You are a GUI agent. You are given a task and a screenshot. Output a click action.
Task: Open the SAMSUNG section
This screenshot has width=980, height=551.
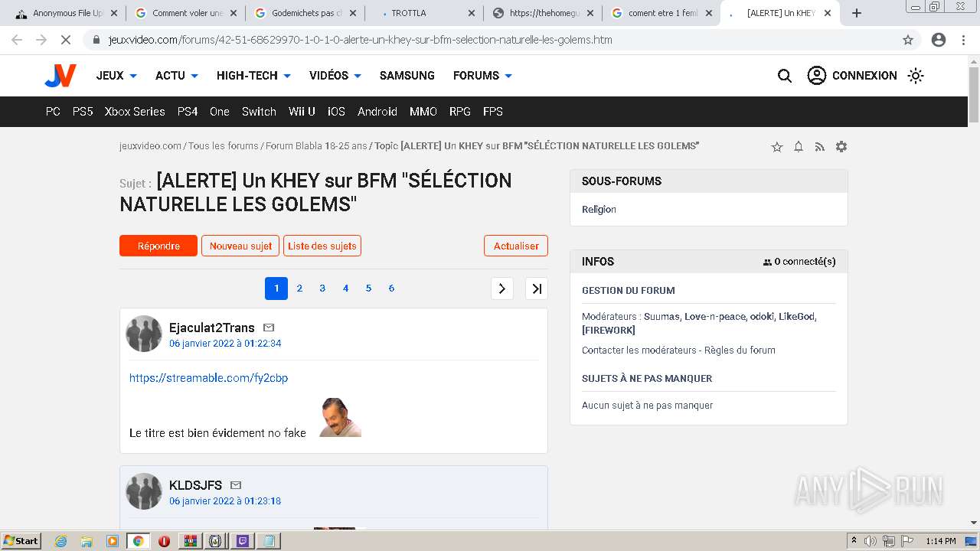click(x=407, y=76)
